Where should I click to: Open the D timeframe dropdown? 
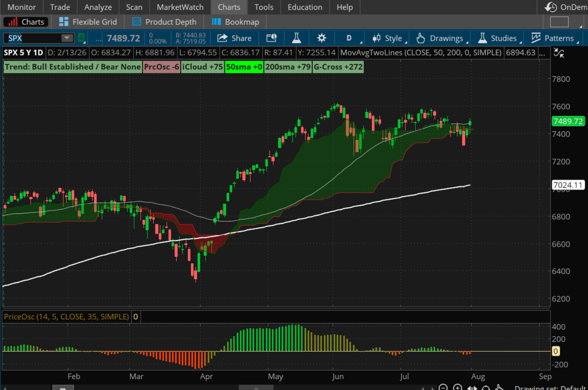coord(349,38)
